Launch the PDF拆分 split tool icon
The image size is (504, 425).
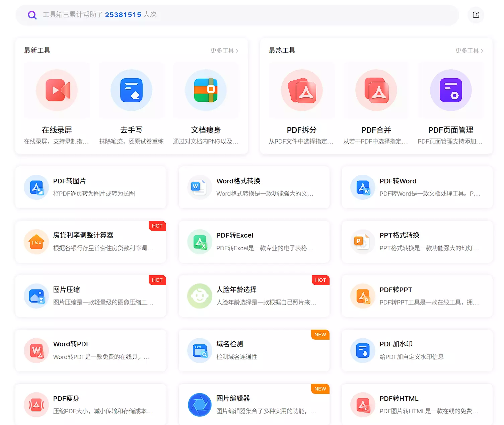click(x=302, y=90)
